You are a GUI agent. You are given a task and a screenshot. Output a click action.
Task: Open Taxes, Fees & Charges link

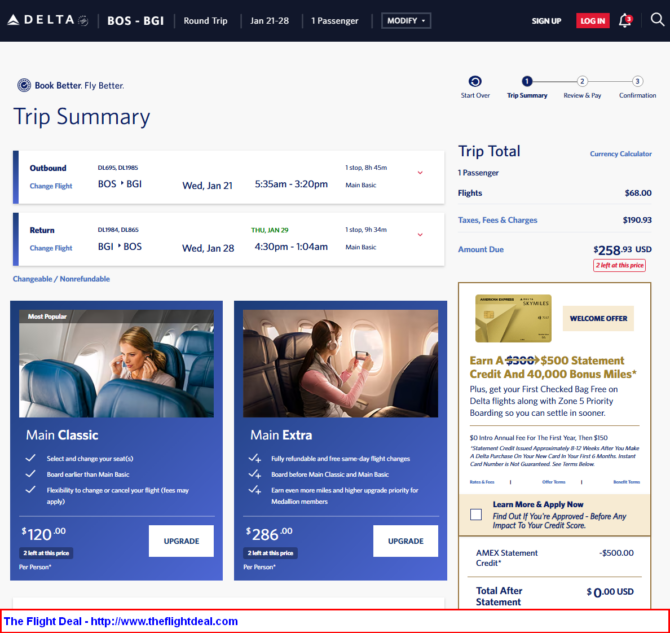point(497,220)
